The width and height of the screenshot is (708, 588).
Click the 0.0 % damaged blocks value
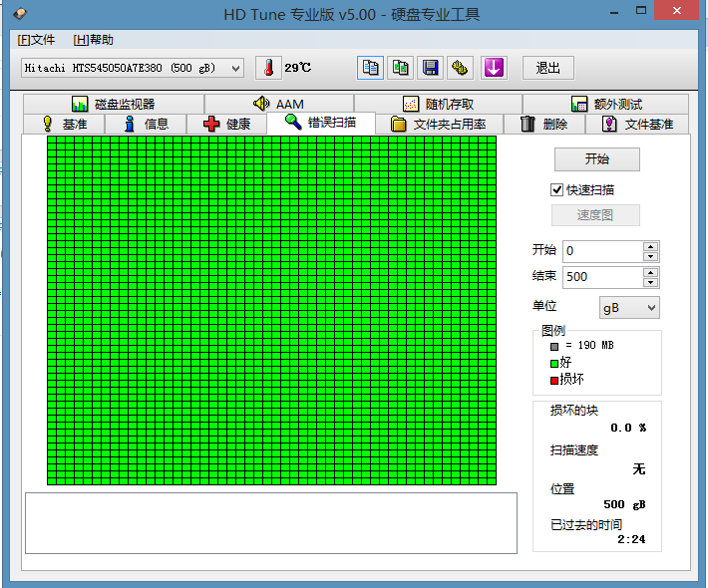click(x=628, y=428)
